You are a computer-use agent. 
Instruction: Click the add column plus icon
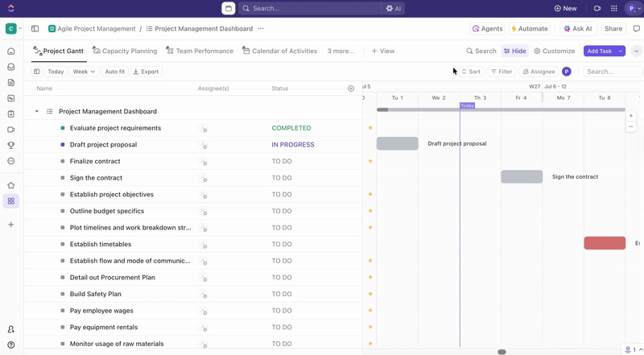(x=351, y=89)
